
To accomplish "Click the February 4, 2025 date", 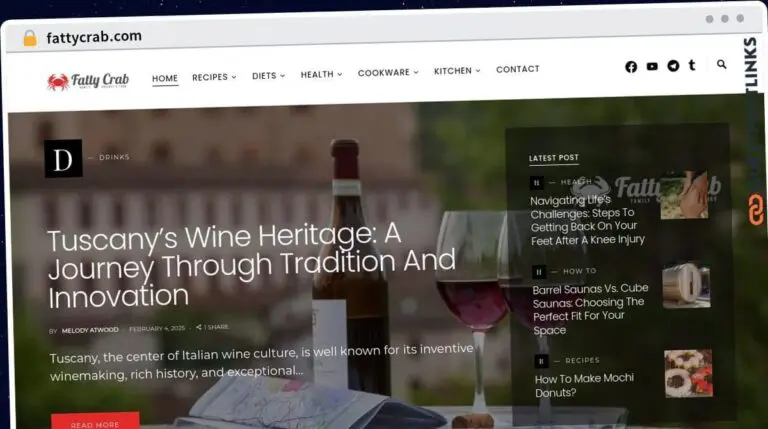I will pos(157,329).
